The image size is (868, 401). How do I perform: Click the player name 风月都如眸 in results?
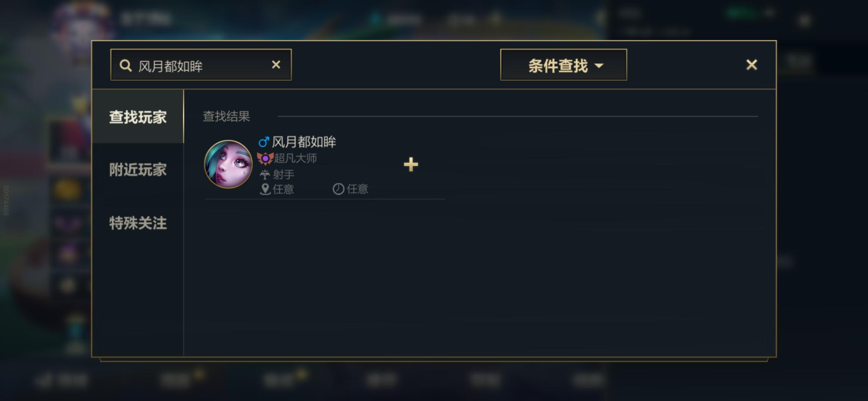click(x=304, y=142)
